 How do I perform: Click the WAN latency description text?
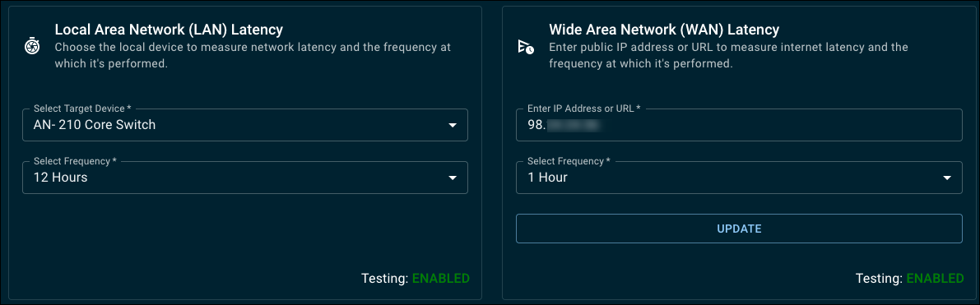[728, 55]
